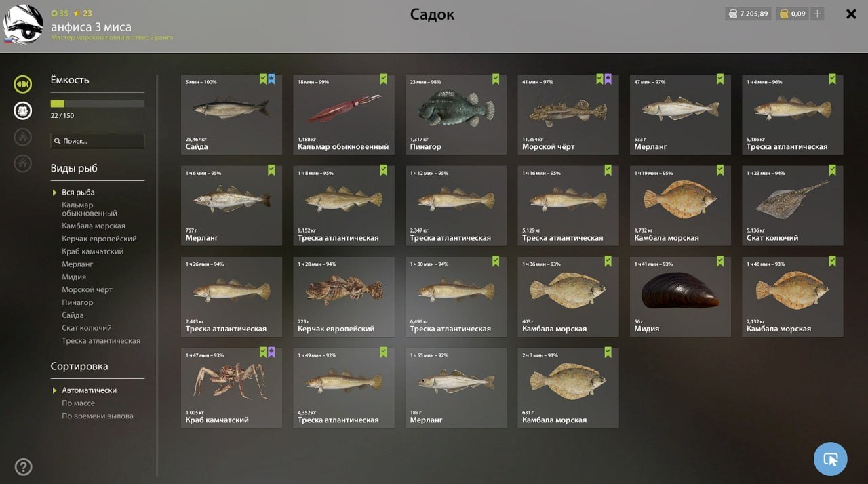Viewport: 868px width, 484px height.
Task: Click the capacity progress bar
Action: [x=97, y=104]
